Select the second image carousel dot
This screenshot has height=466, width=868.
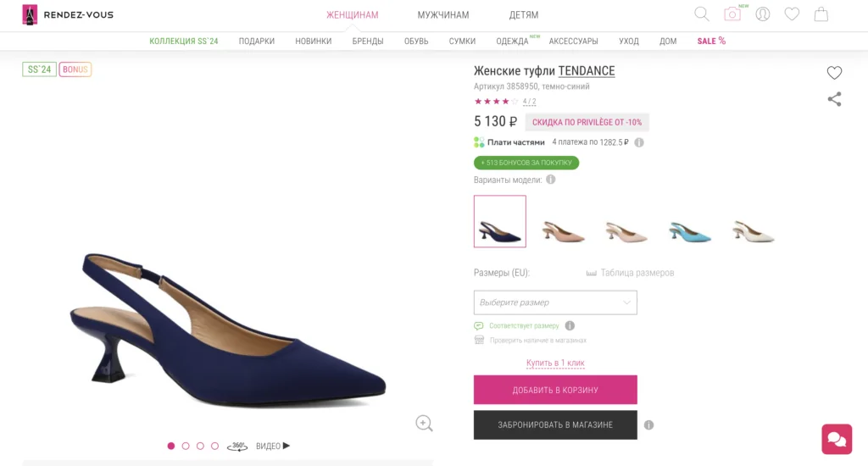[x=186, y=446]
